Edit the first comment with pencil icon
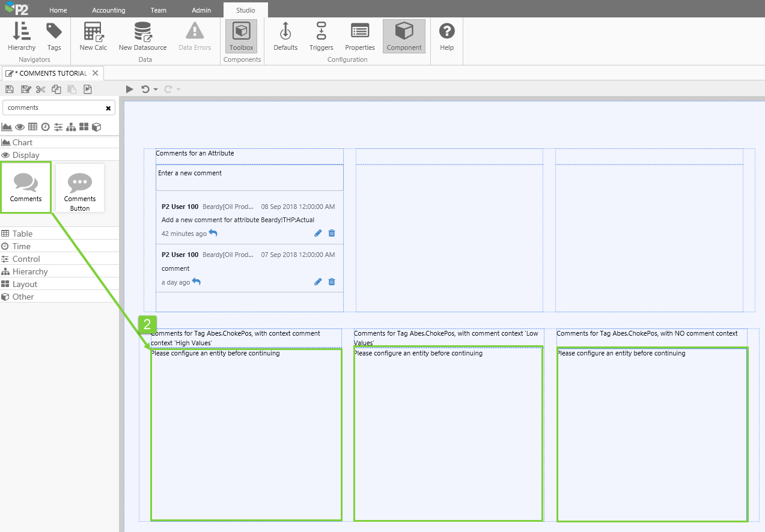The width and height of the screenshot is (765, 532). pos(318,233)
